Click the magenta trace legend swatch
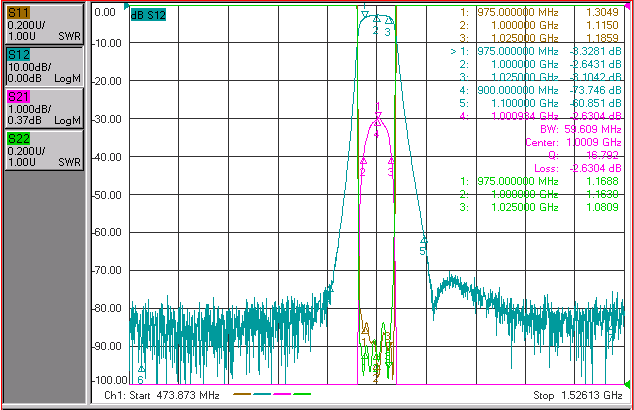This screenshot has width=634, height=410. click(282, 394)
